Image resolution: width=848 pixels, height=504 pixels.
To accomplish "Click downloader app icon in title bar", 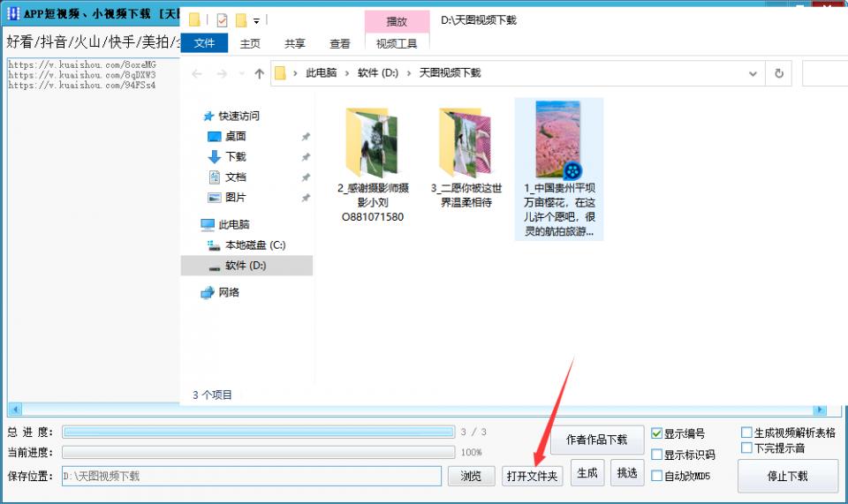I will point(13,13).
